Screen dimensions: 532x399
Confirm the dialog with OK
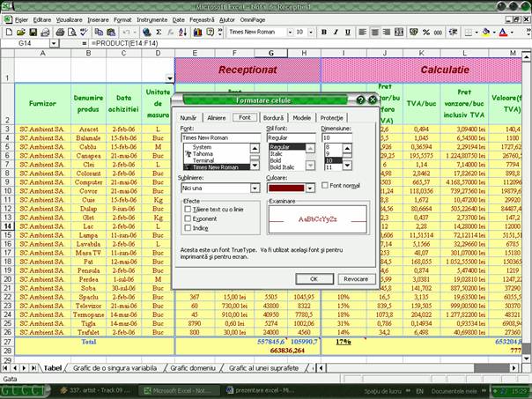(314, 279)
